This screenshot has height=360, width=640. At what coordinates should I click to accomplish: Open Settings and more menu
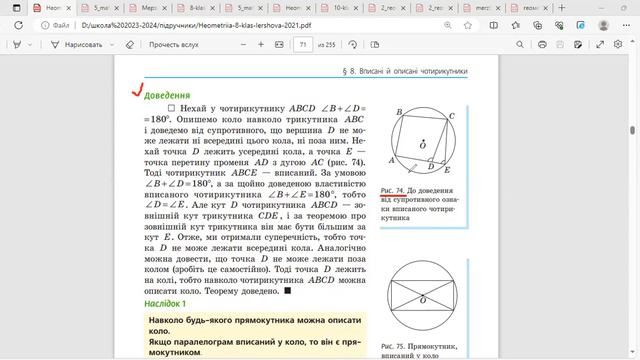click(x=626, y=25)
